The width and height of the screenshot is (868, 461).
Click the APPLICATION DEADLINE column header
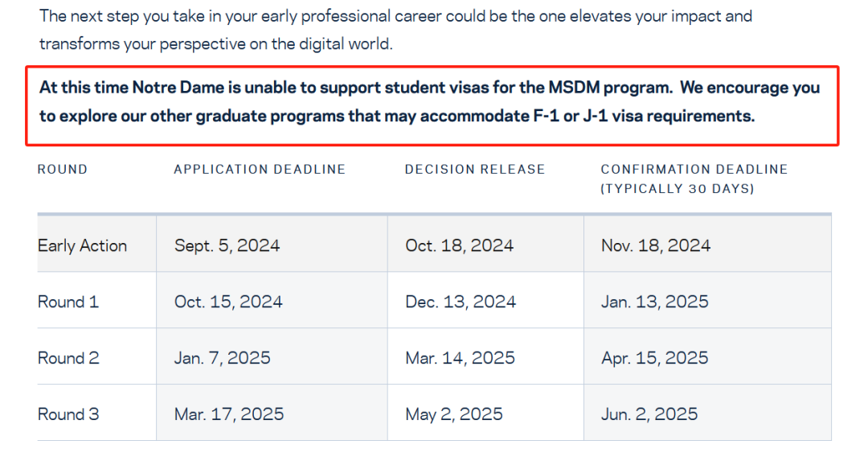point(260,170)
